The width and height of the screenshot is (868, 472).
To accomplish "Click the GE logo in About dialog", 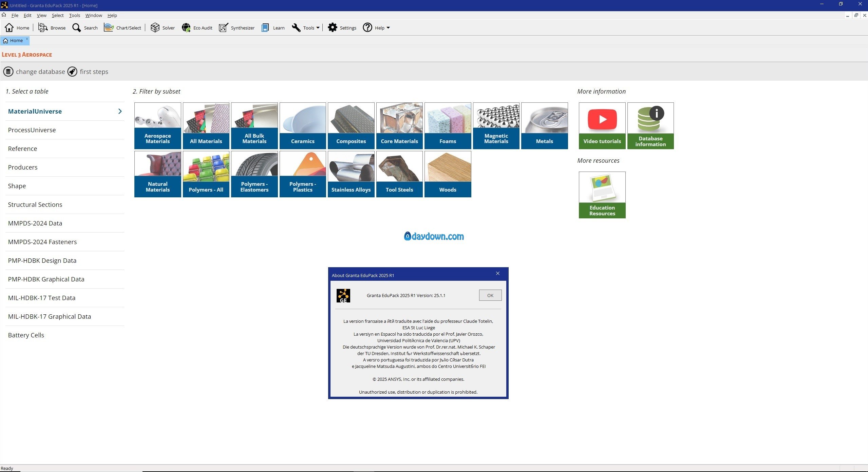I will coord(343,296).
